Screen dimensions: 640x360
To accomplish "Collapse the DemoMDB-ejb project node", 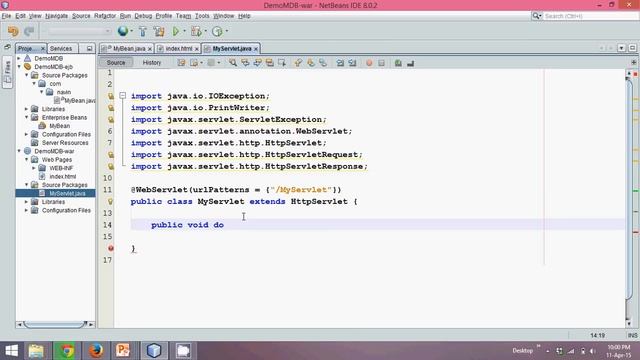I will pos(19,67).
